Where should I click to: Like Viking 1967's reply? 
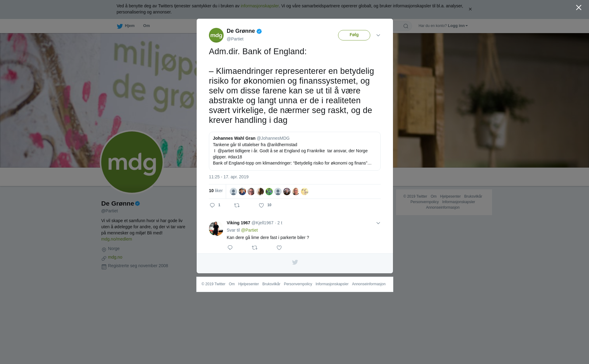point(279,248)
